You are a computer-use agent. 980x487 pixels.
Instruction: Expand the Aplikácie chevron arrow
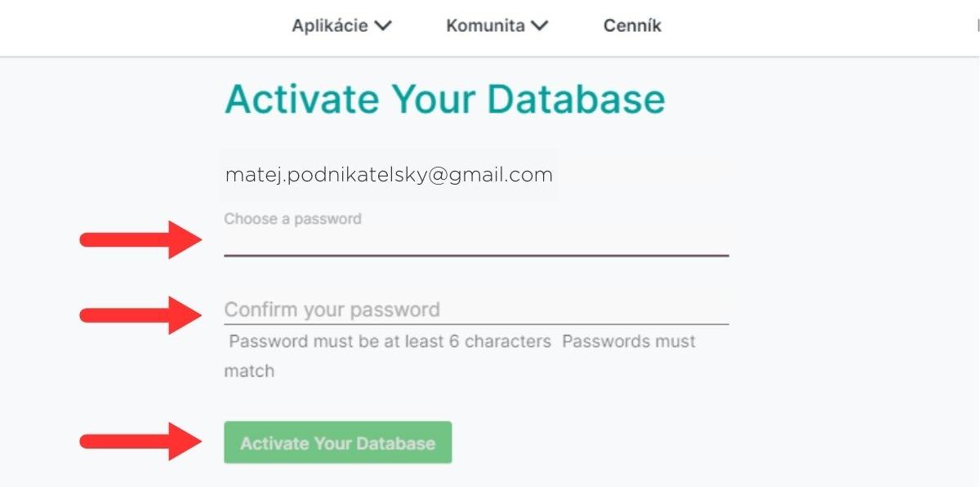(383, 26)
